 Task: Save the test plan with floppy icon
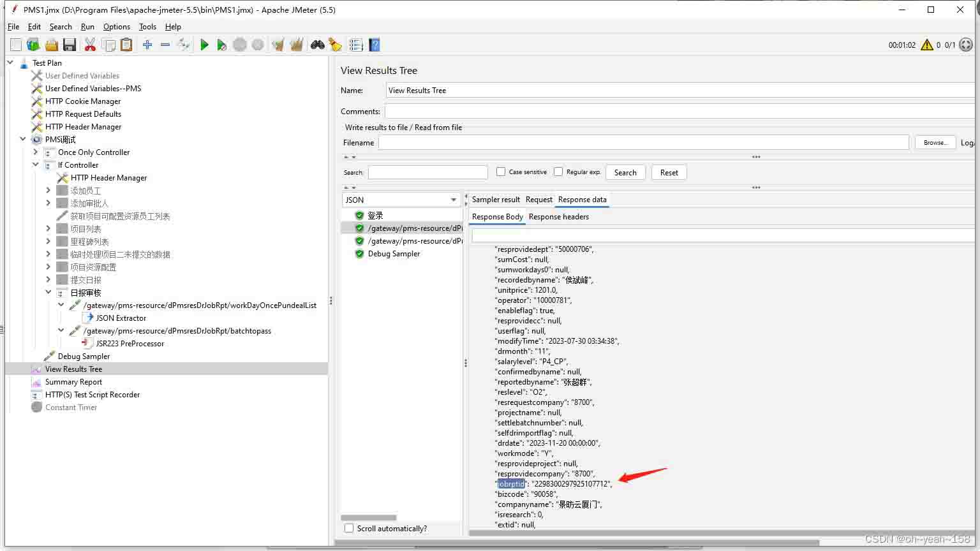[x=70, y=45]
